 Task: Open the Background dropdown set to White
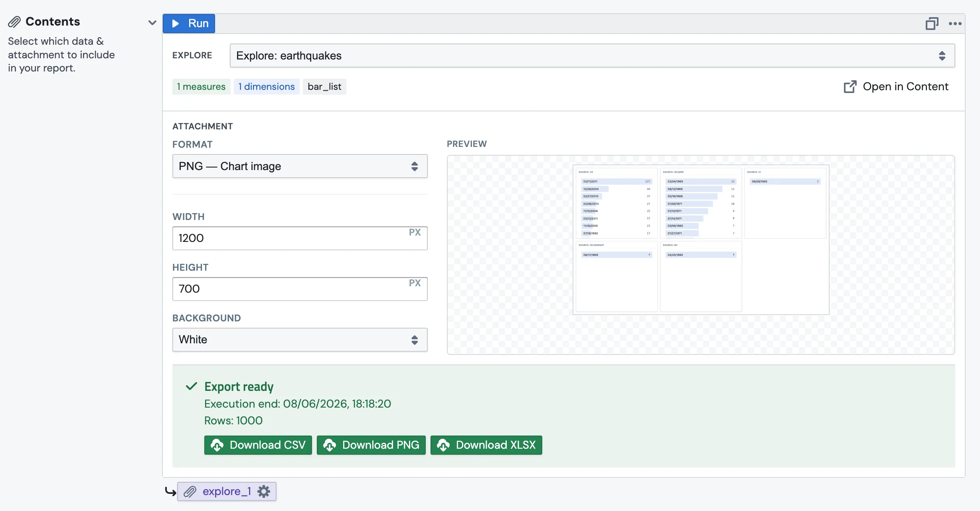(300, 340)
